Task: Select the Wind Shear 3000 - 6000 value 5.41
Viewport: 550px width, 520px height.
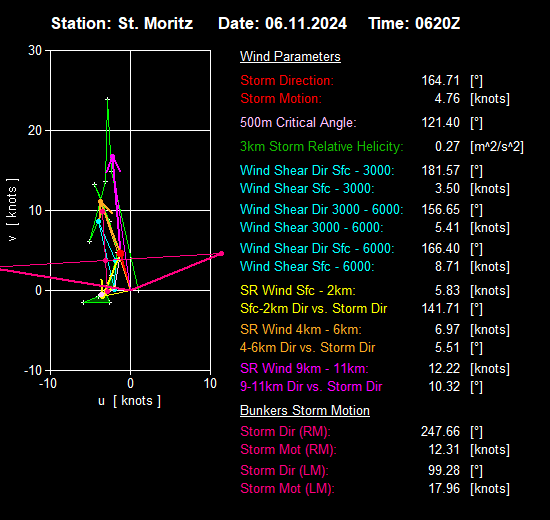Action: click(447, 227)
